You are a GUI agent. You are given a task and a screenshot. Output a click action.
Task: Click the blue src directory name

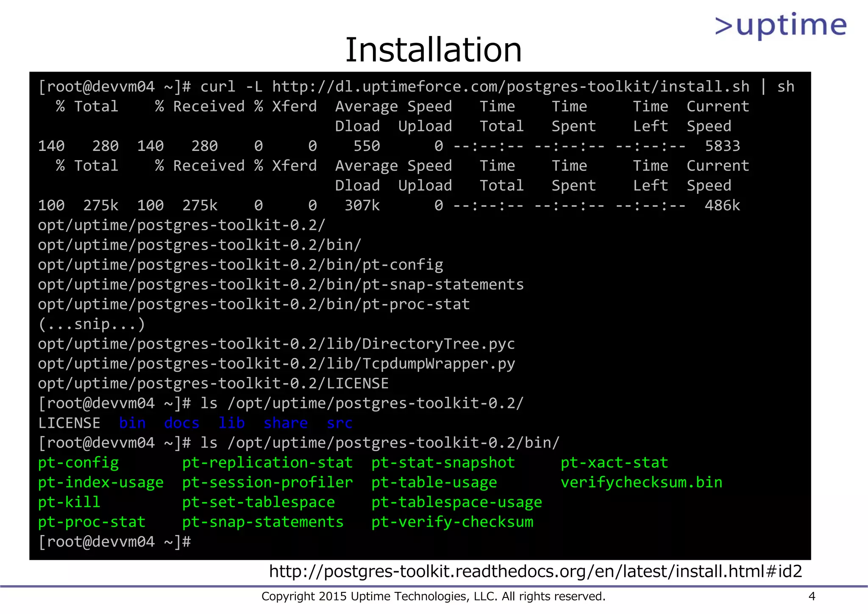(339, 423)
